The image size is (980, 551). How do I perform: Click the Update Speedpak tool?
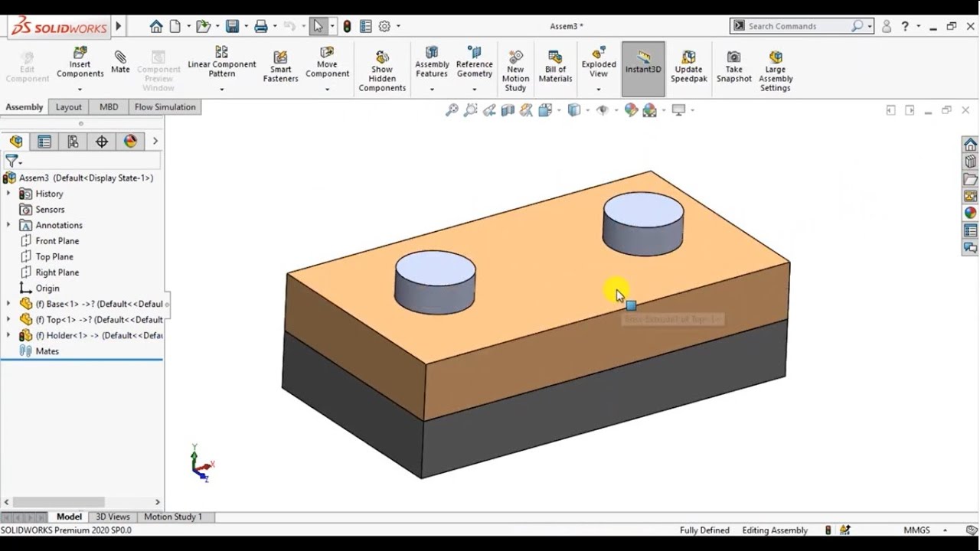(688, 67)
